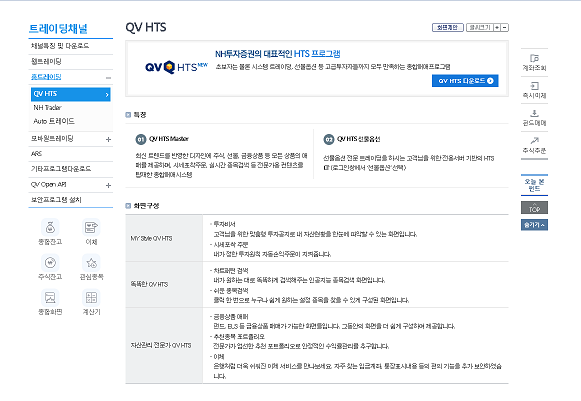
Task: Click the NH투자증권의 대표적인 HTS 프로그램 headline
Action: [x=278, y=54]
